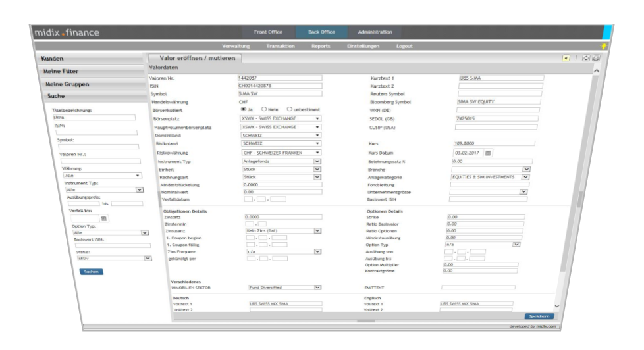Open the Einheit dropdown
This screenshot has width=644, height=350.
282,170
